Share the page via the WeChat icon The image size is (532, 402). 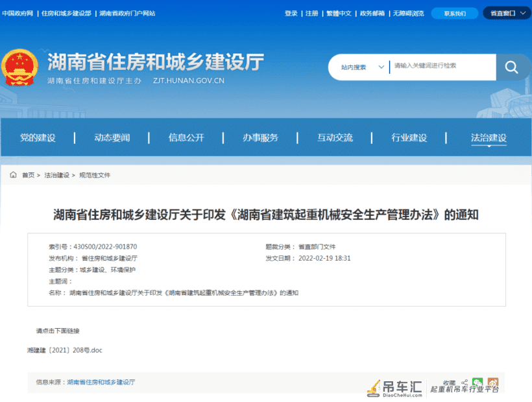click(x=478, y=383)
